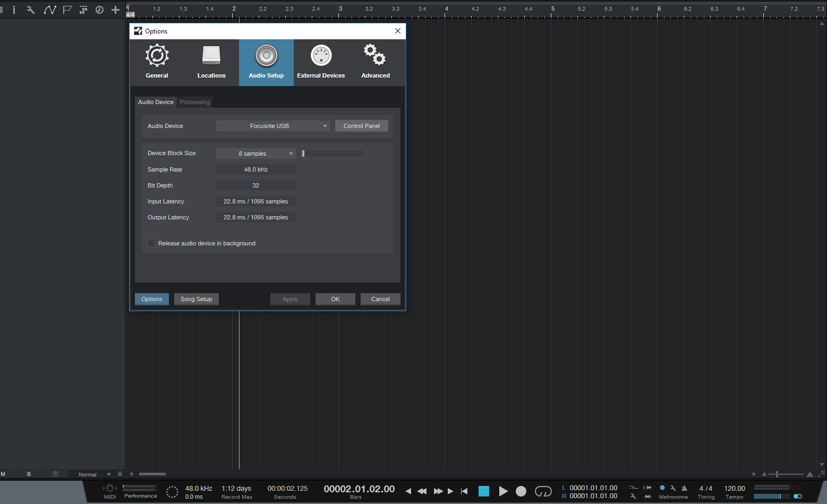Click ruler marker at bar 3
The width and height of the screenshot is (827, 504).
point(340,9)
